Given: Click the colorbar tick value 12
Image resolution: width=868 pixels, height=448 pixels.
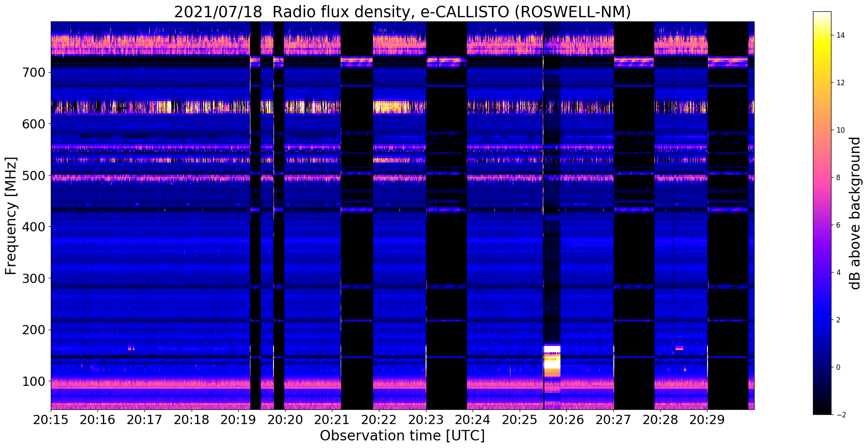Looking at the screenshot, I should (x=841, y=83).
